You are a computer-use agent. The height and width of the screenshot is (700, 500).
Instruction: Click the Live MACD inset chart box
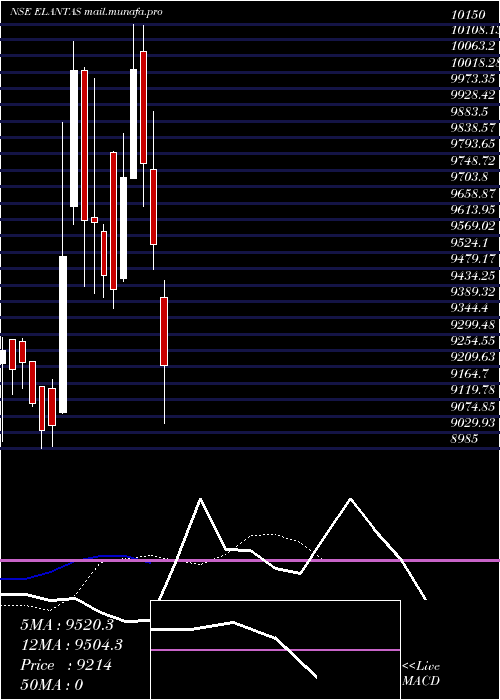(x=275, y=650)
